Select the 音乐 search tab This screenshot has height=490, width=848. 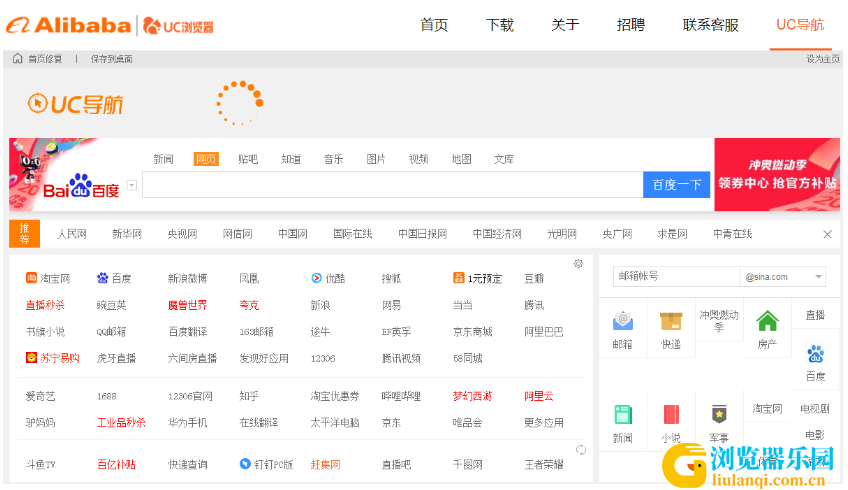(334, 159)
